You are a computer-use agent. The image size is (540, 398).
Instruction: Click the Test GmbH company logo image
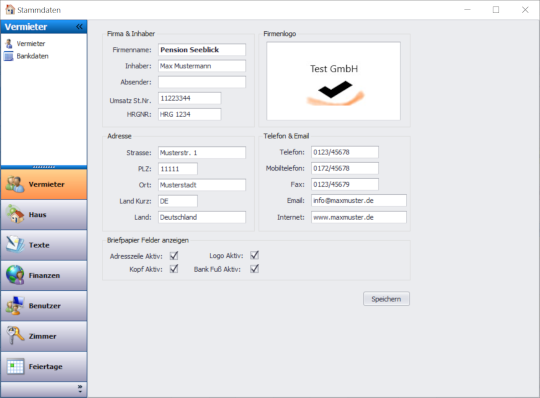click(x=333, y=81)
